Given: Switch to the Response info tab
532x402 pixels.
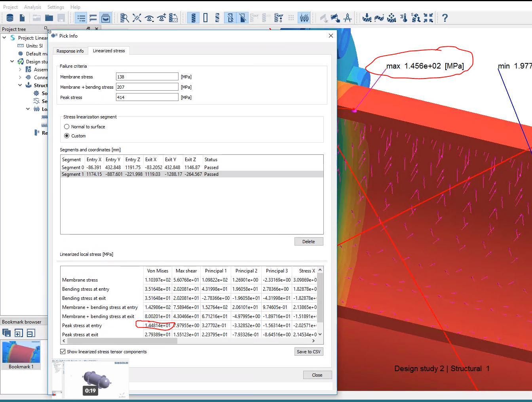Looking at the screenshot, I should point(70,51).
